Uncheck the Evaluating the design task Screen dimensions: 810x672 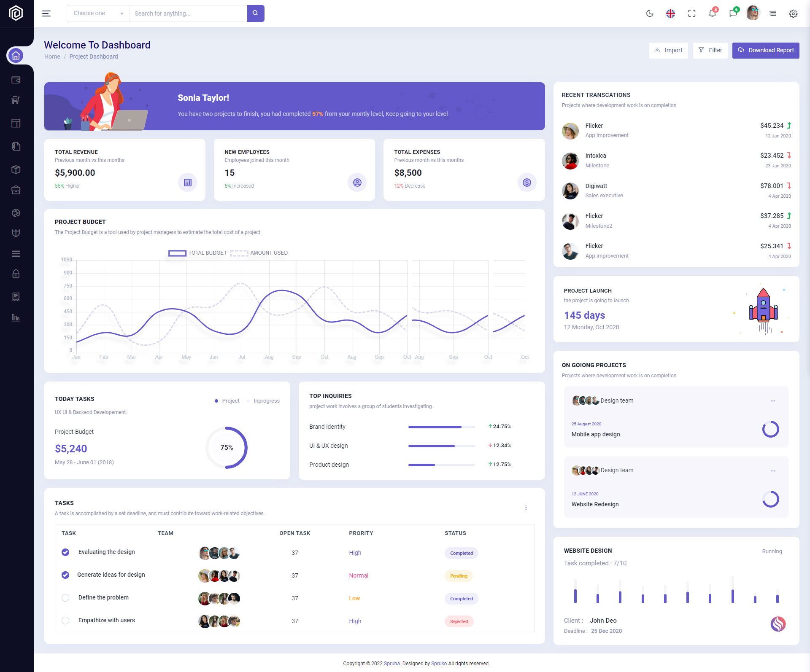tap(65, 552)
